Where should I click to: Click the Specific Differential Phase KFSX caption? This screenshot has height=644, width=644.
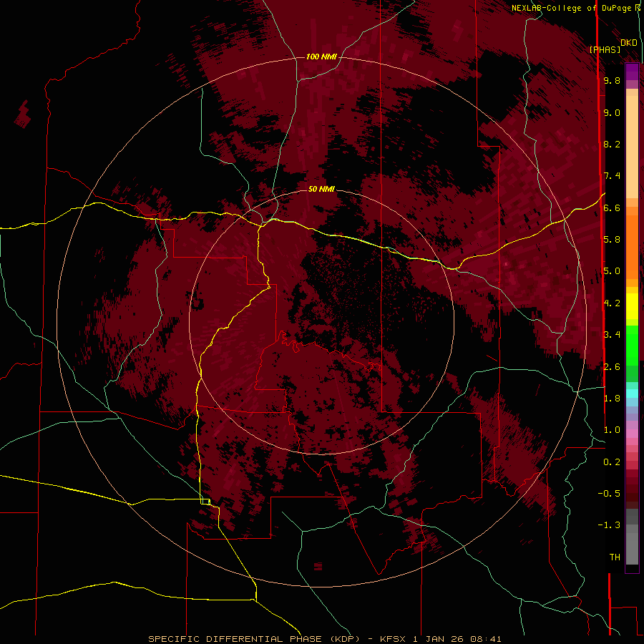tap(324, 639)
